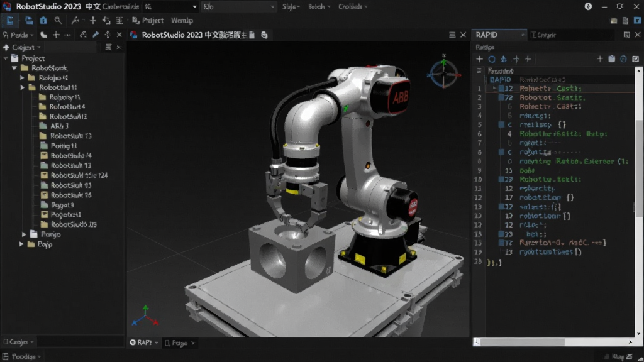Toggle the 'RobotStudio 14' checked item icon

pos(45,156)
